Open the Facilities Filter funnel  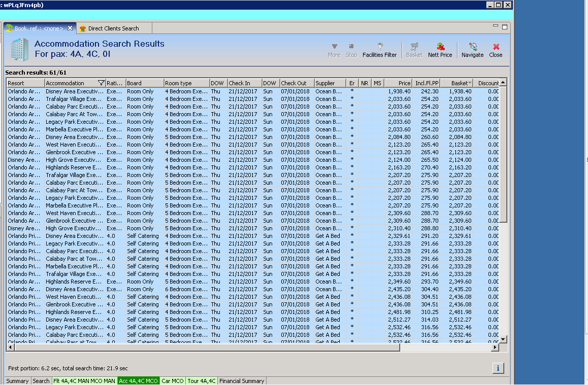click(x=380, y=47)
